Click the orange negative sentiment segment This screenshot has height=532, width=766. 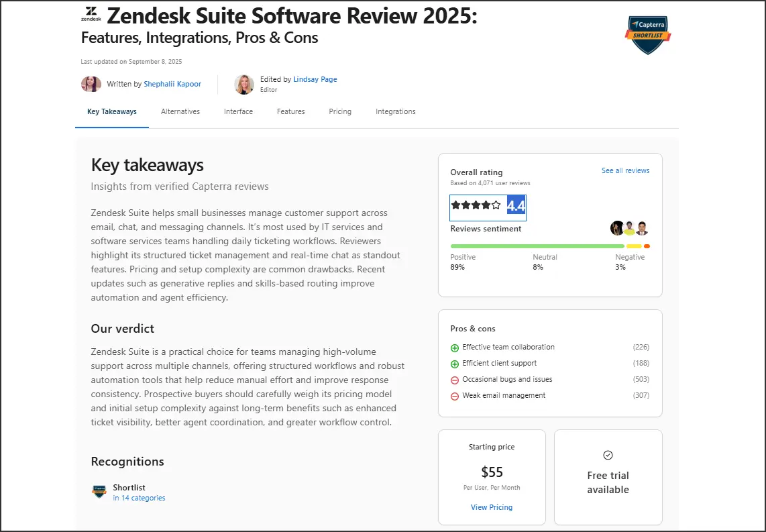pos(647,246)
